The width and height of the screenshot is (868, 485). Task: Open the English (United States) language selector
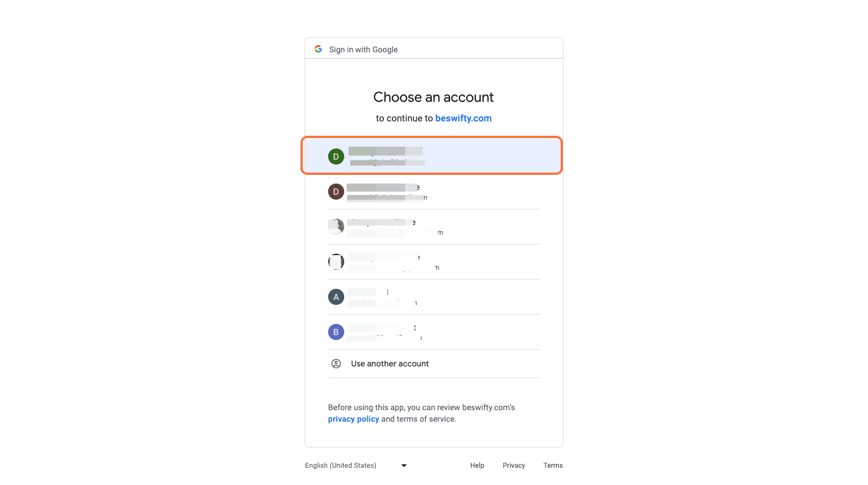(356, 465)
